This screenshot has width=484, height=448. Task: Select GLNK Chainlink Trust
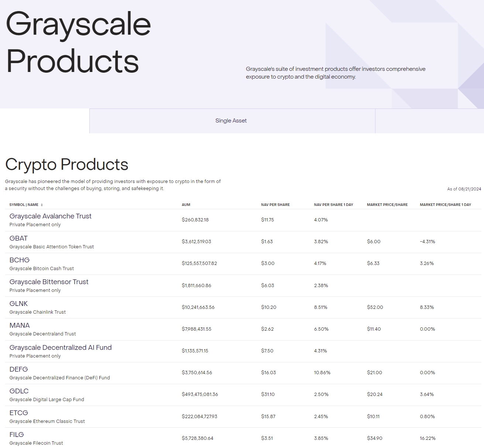coord(19,303)
